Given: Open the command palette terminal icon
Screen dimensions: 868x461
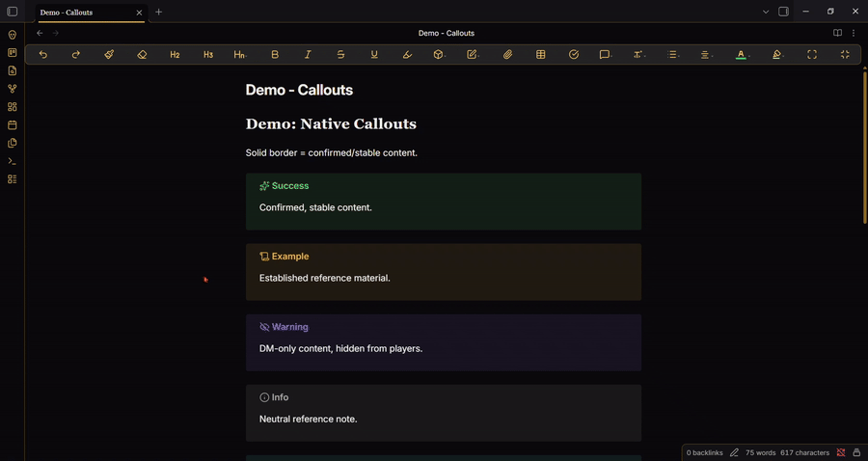Looking at the screenshot, I should pyautogui.click(x=13, y=161).
